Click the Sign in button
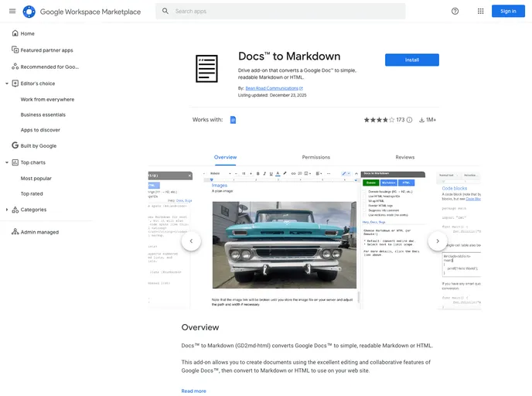Screen dimensions: 532x396 (x=508, y=11)
